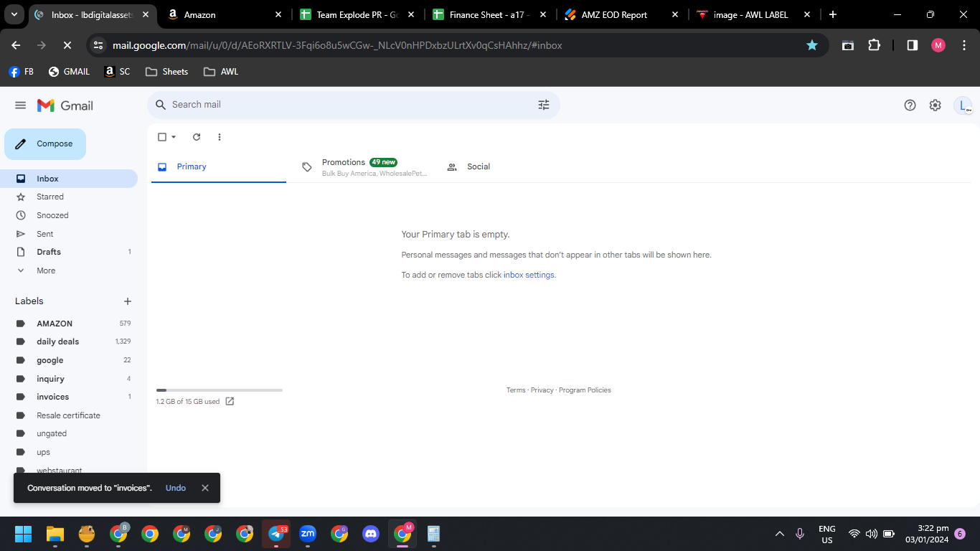Click the Compose button
Screen dimensions: 980x551
pyautogui.click(x=45, y=144)
